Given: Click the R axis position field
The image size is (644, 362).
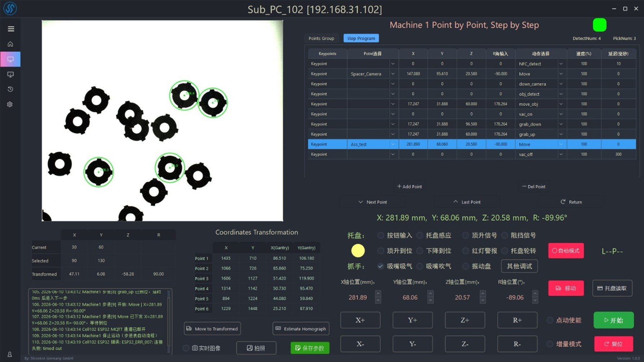Looking at the screenshot, I should click(515, 298).
